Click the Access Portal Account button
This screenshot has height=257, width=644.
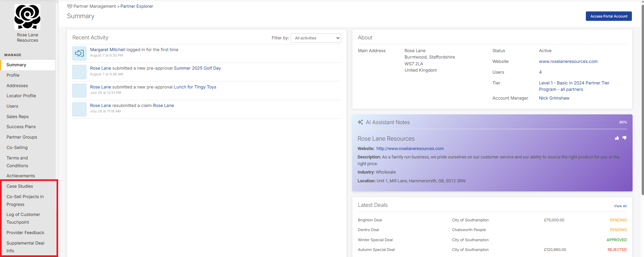[609, 16]
